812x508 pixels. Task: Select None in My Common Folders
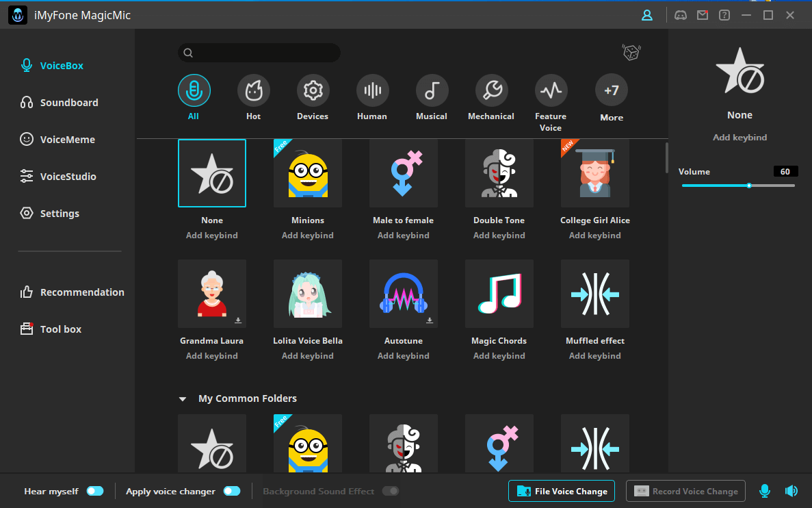click(x=212, y=443)
